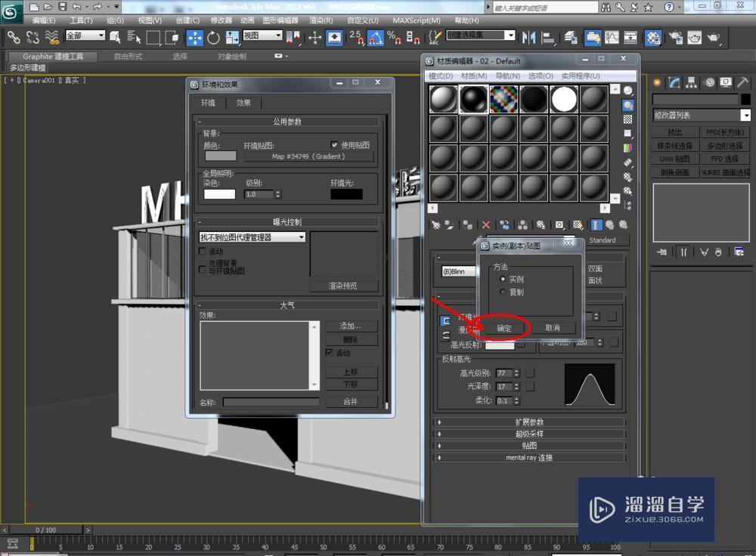Open the 背景 color swatch
This screenshot has width=756, height=556.
[222, 156]
